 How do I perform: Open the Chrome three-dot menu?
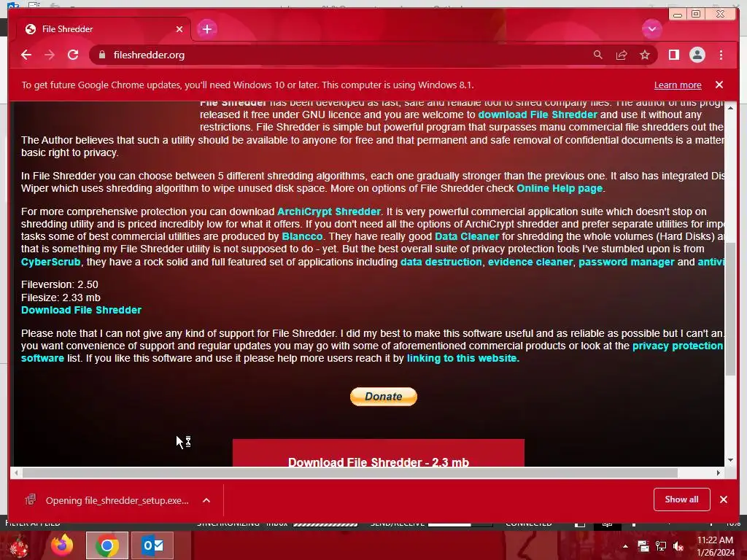721,55
